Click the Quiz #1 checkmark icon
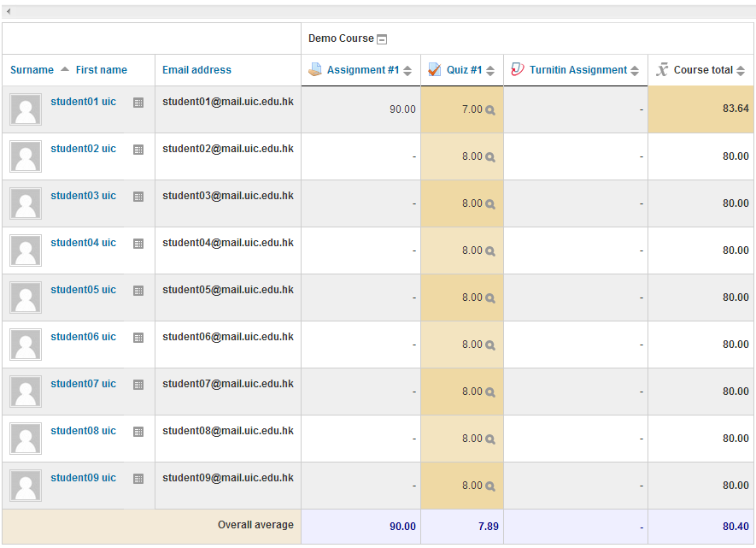 435,70
